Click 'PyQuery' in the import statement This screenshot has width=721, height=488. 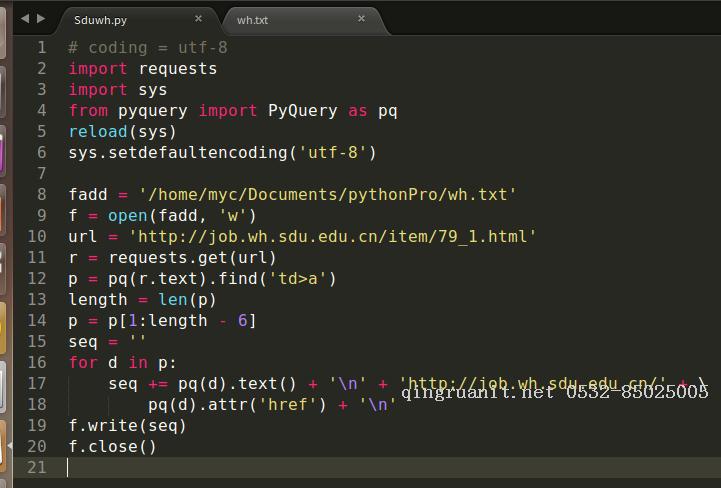tap(303, 111)
